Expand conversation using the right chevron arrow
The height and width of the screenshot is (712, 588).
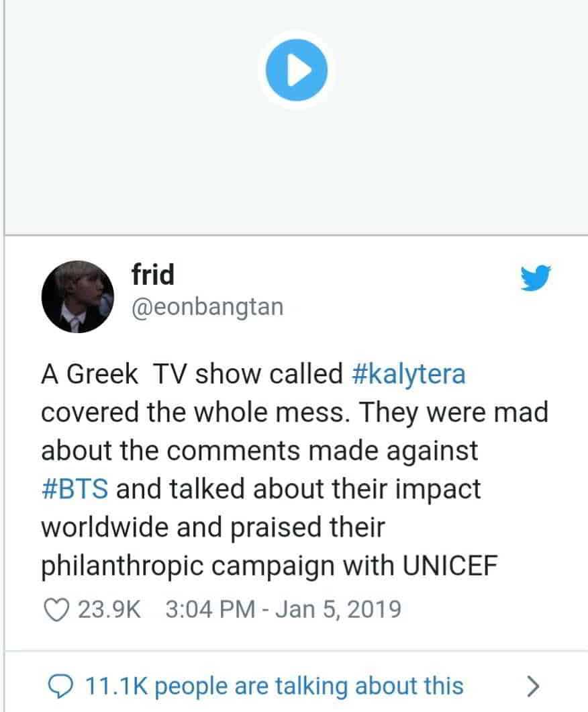click(x=533, y=686)
